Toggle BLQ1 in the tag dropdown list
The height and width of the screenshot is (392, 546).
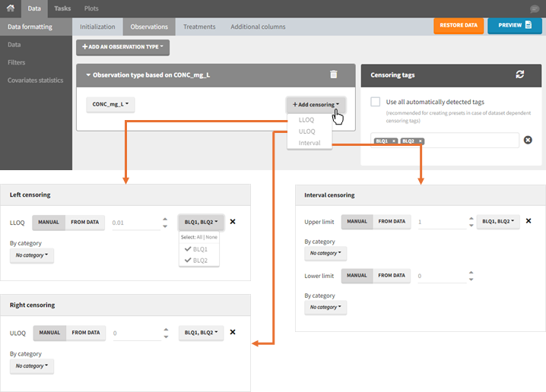[x=200, y=248]
